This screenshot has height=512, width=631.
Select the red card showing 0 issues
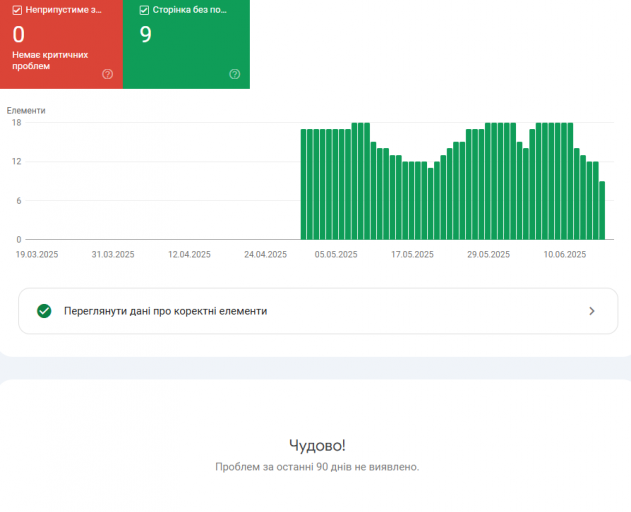click(61, 44)
